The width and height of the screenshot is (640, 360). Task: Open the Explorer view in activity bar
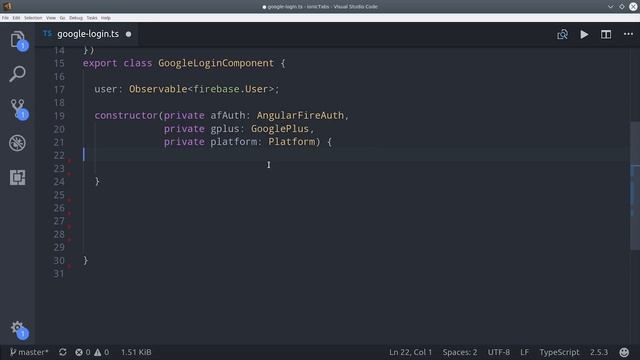18,40
